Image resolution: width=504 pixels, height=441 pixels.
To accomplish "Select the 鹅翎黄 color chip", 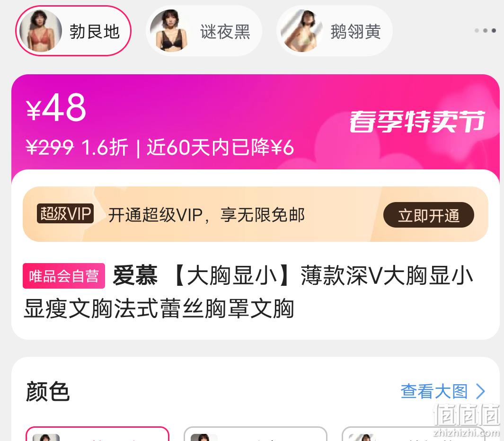I will pyautogui.click(x=334, y=31).
